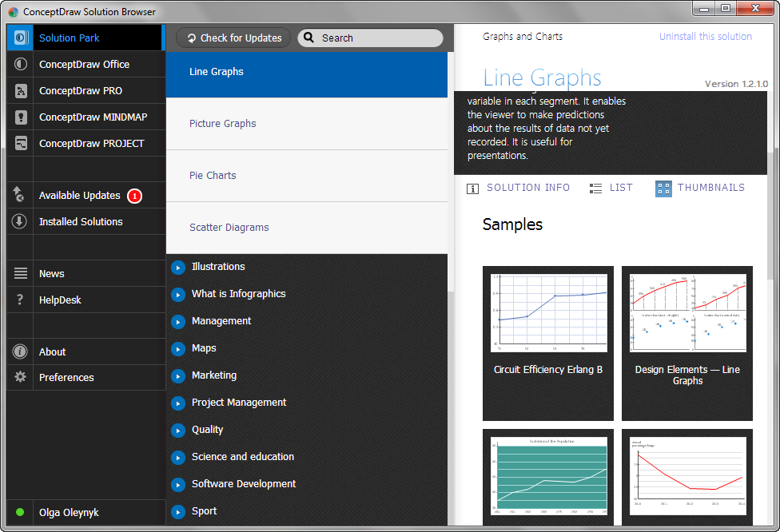780x532 pixels.
Task: Select the Scatter Diagrams solution
Action: click(306, 228)
